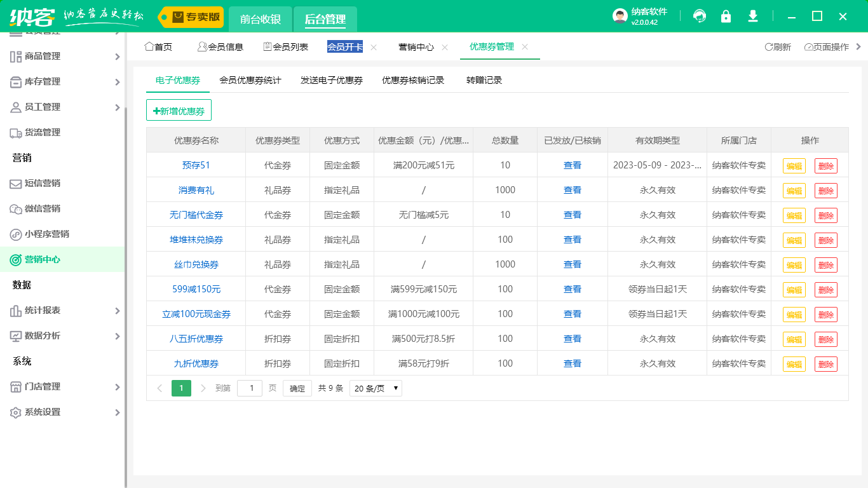Edit the 预存51 coupon

(794, 166)
